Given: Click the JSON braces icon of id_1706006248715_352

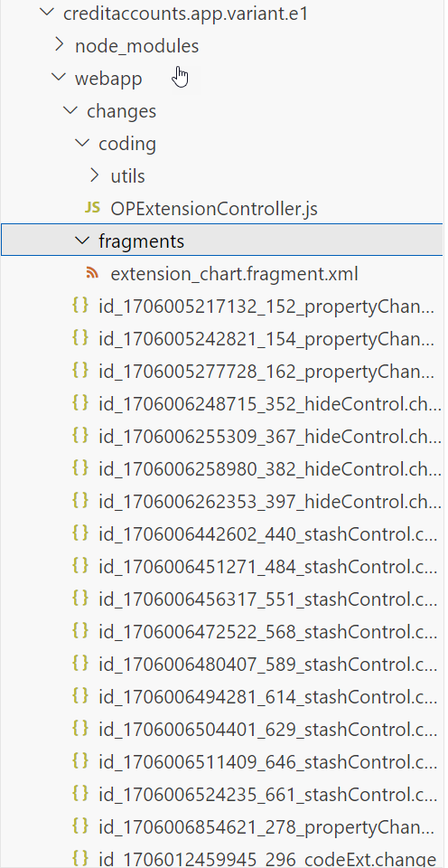Looking at the screenshot, I should coord(80,403).
